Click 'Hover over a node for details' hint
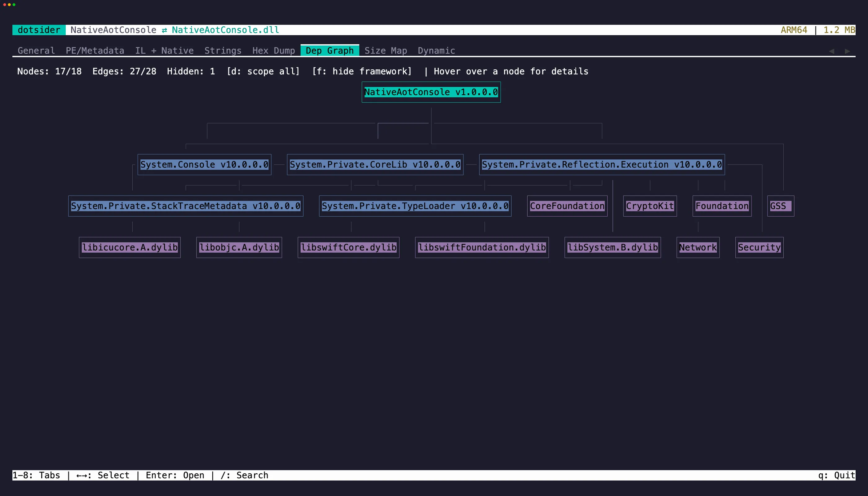868x496 pixels. [x=511, y=72]
